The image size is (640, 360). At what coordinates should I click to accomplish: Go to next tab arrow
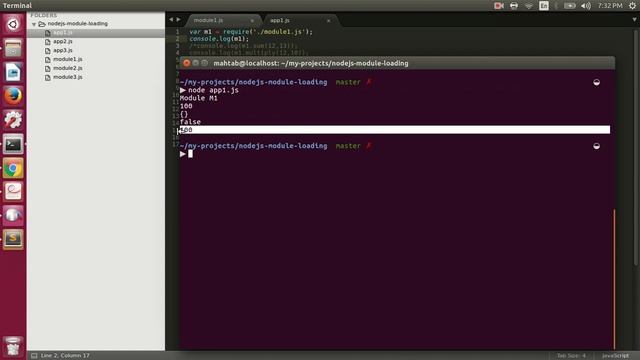(x=178, y=20)
